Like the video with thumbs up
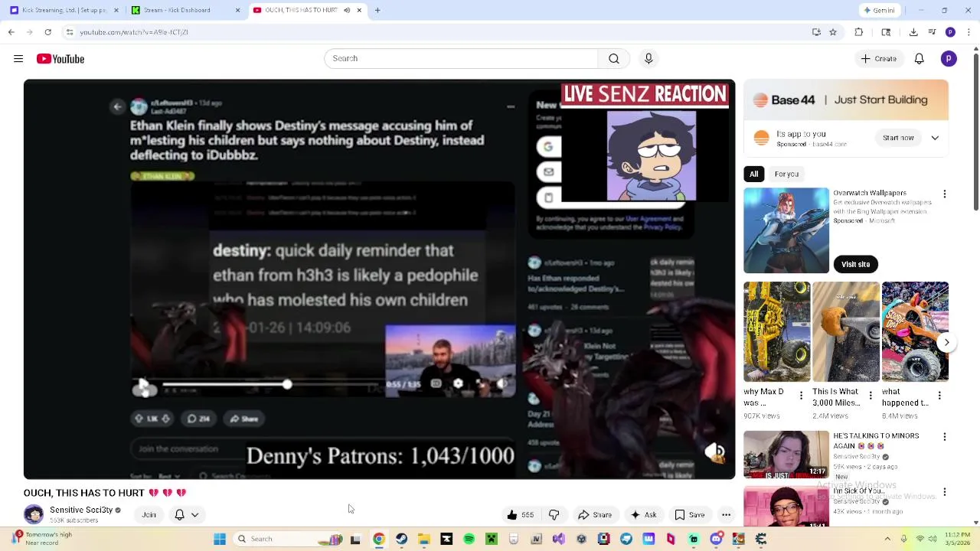 520,515
